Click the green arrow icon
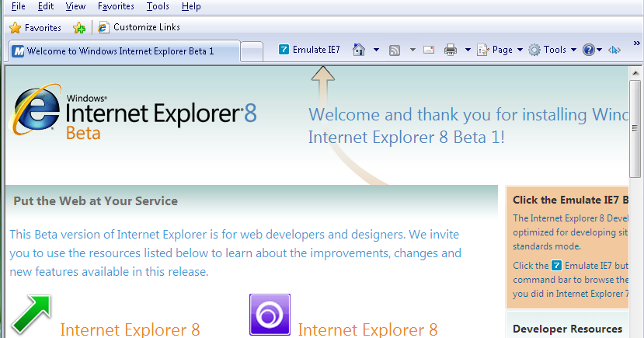Image resolution: width=644 pixels, height=338 pixels. point(31,313)
